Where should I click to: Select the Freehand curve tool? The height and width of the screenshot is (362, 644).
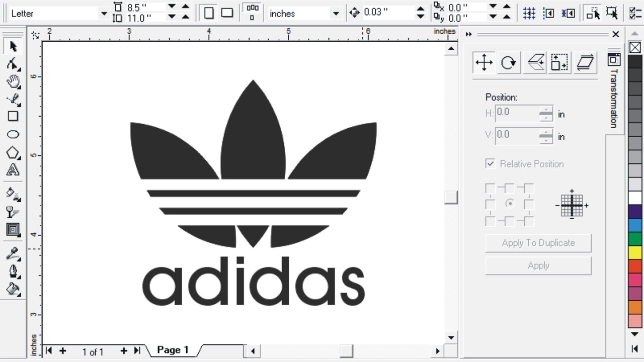13,99
